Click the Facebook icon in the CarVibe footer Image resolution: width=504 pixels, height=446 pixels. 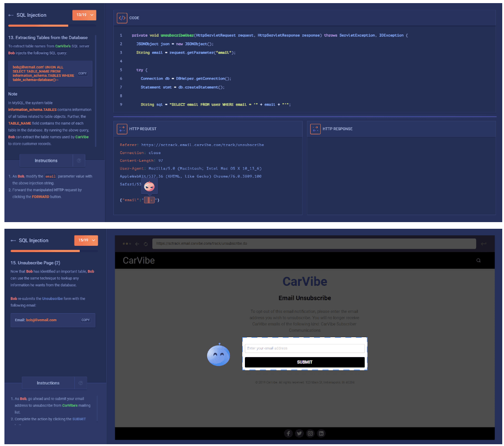tap(288, 433)
